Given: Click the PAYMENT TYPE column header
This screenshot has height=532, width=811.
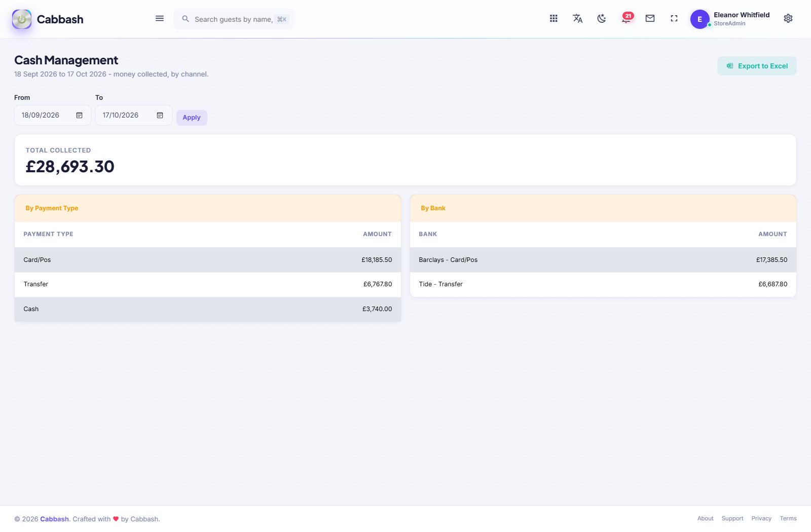Looking at the screenshot, I should tap(49, 234).
